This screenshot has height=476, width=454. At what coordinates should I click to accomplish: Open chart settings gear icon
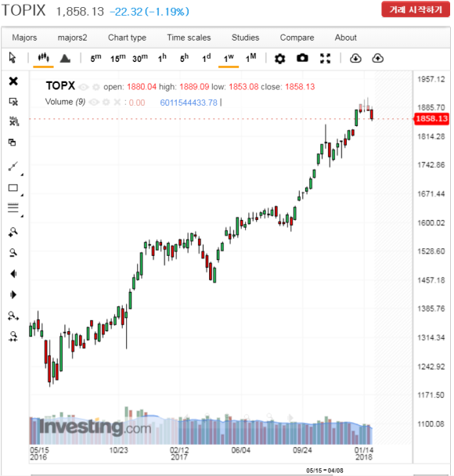point(279,58)
